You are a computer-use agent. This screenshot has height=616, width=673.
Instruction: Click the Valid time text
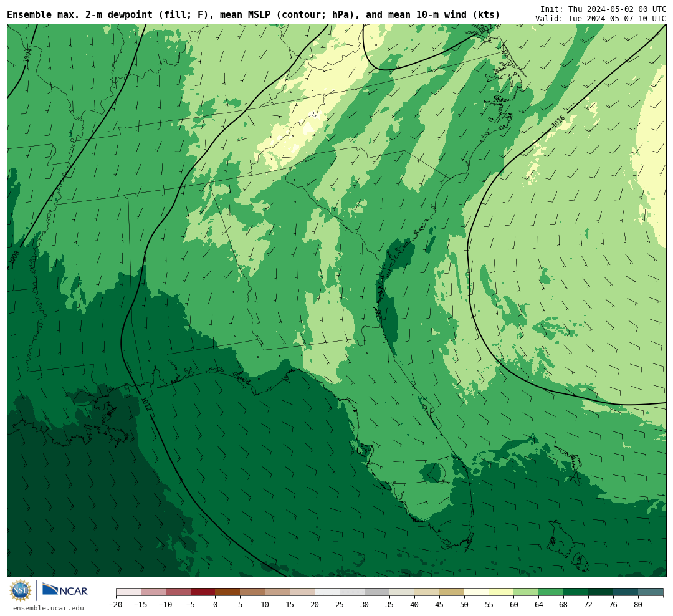[601, 19]
